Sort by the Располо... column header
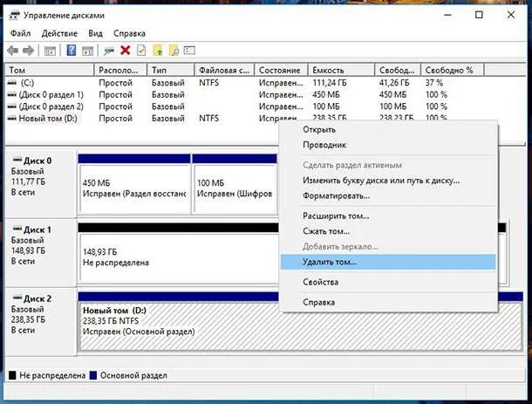 pyautogui.click(x=120, y=71)
